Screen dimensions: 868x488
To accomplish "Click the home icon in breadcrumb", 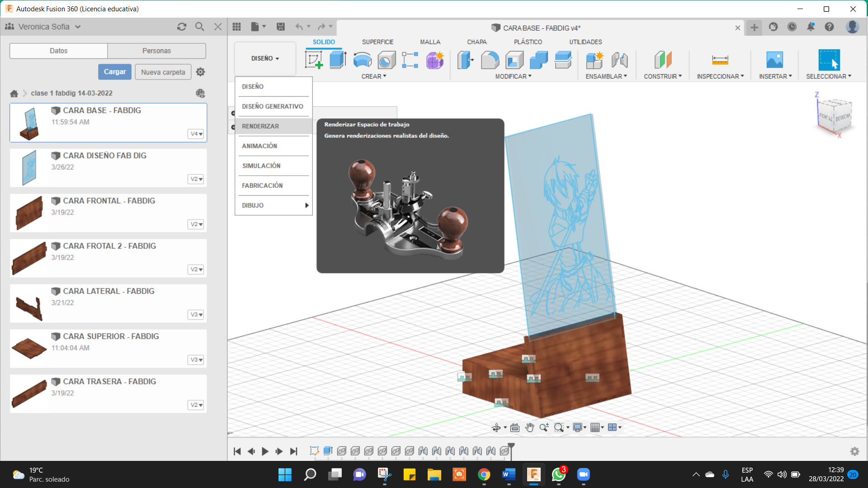I will click(14, 94).
